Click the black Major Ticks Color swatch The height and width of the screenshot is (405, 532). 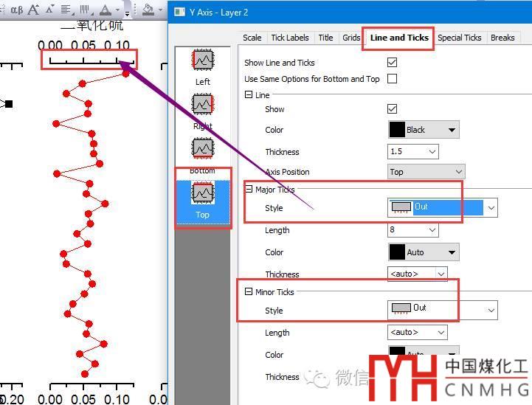[397, 252]
